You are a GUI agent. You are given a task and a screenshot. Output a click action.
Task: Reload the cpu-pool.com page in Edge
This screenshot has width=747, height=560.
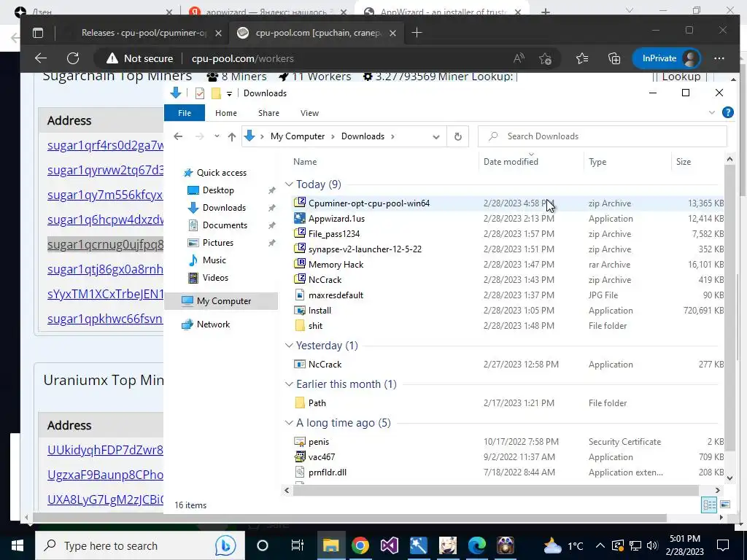click(73, 58)
